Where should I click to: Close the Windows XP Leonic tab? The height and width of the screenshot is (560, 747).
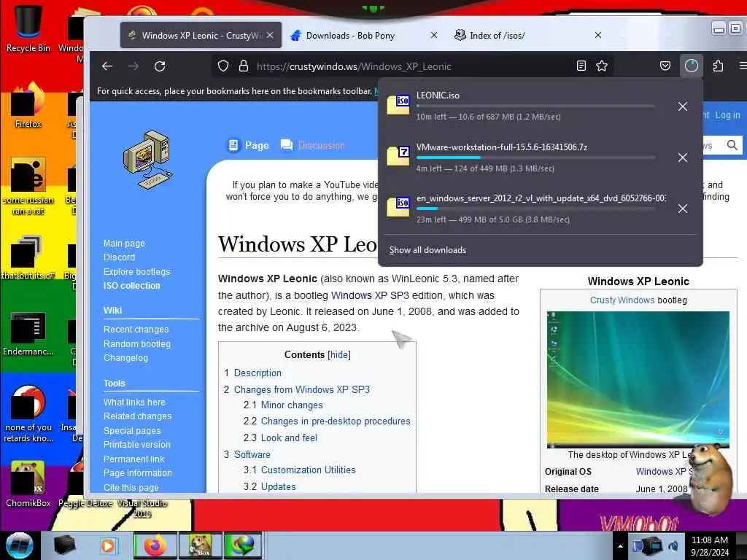click(270, 35)
